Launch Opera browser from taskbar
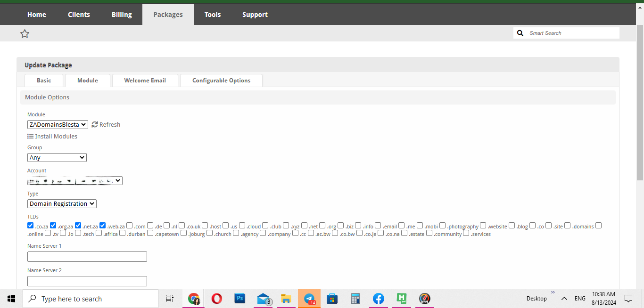644x308 pixels. [x=217, y=299]
